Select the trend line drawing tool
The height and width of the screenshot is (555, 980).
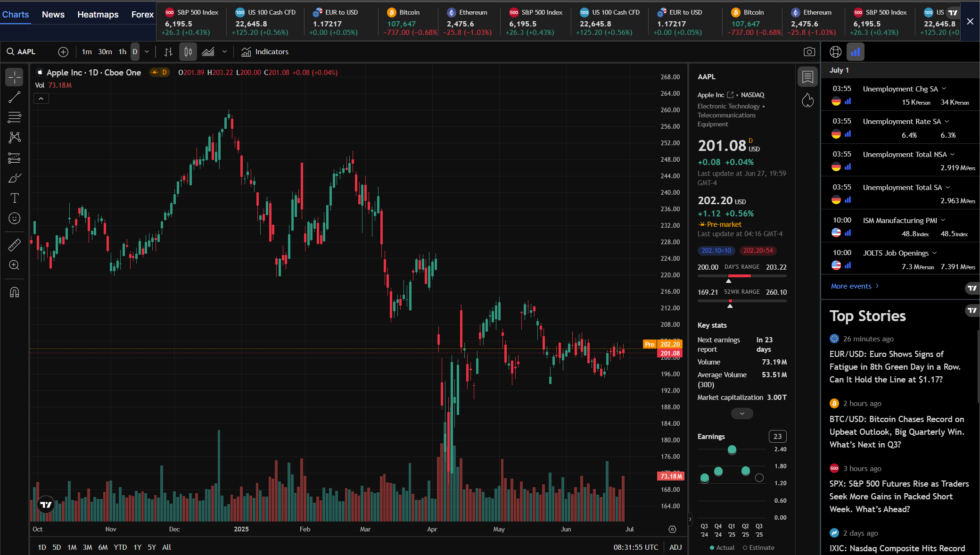point(14,97)
